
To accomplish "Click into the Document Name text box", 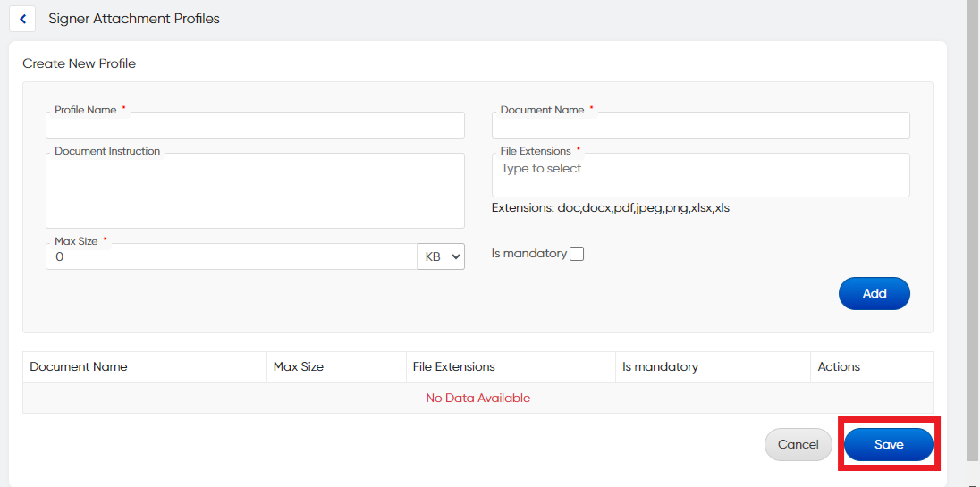I will point(700,126).
